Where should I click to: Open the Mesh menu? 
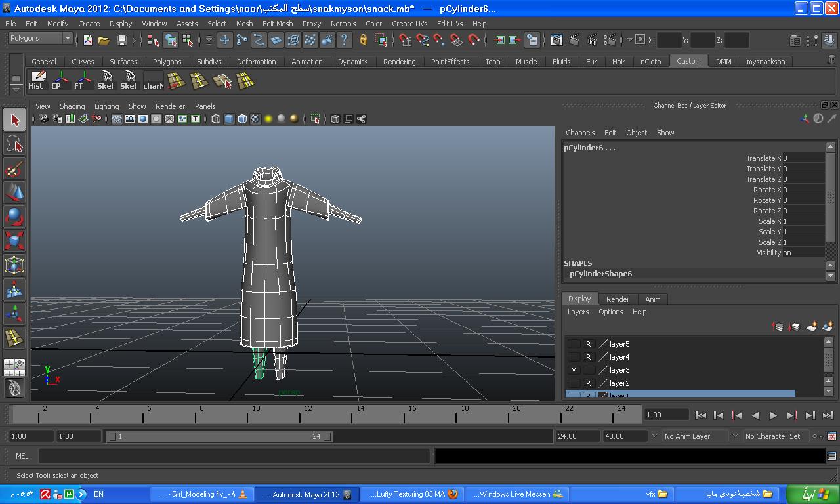(x=244, y=24)
